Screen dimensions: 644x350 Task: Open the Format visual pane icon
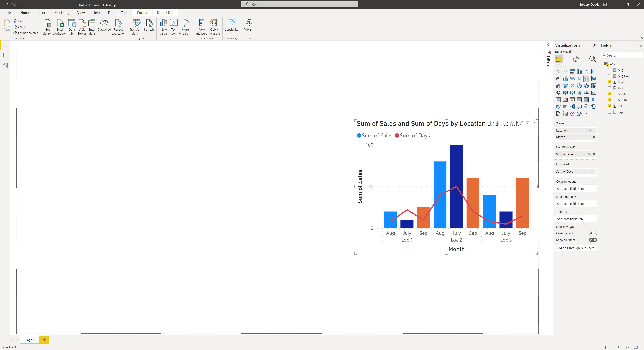tap(576, 59)
